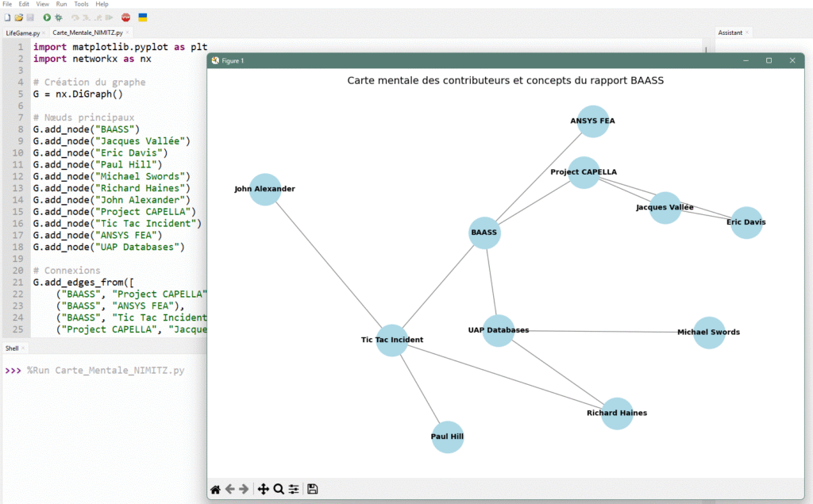Click the Jacques Vallée node
The image size is (813, 504).
(665, 207)
